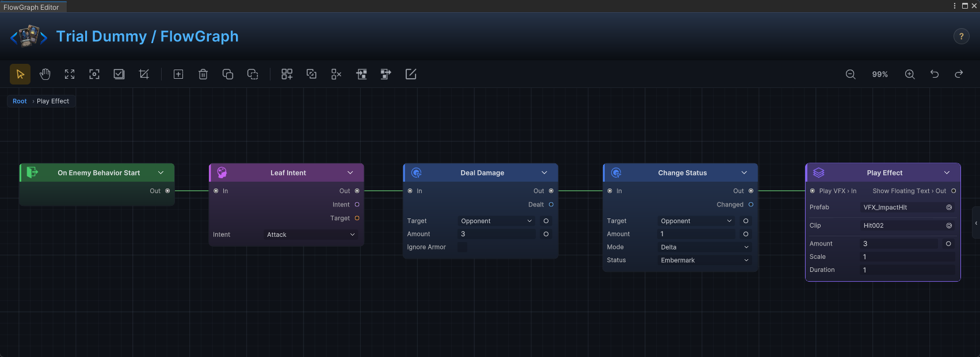This screenshot has width=980, height=357.
Task: Open the window kebab options menu
Action: [955, 6]
